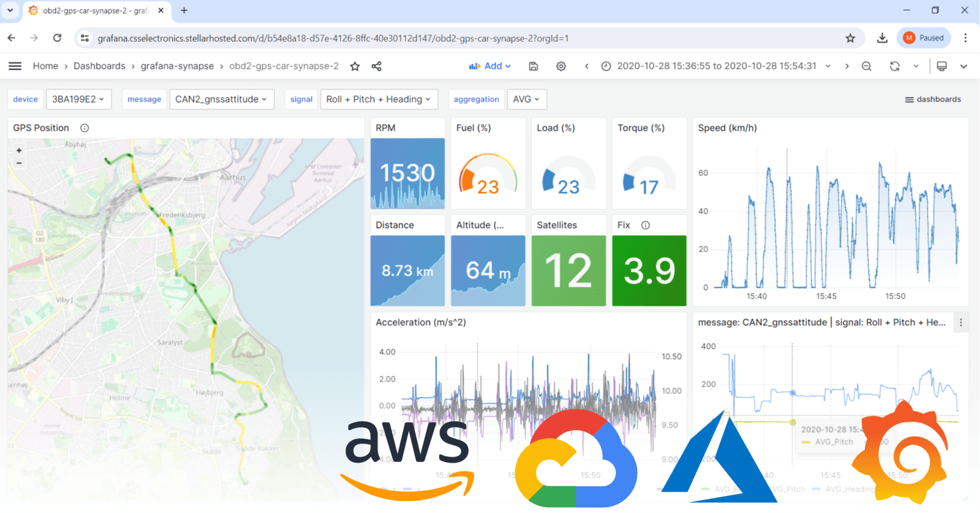Shift the dashboard time range backward

[x=587, y=66]
